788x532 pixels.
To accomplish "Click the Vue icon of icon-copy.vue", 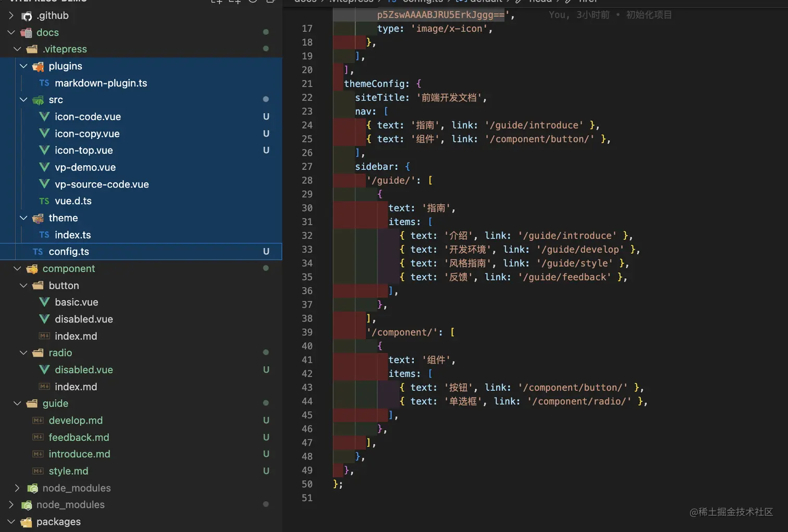I will (x=44, y=133).
